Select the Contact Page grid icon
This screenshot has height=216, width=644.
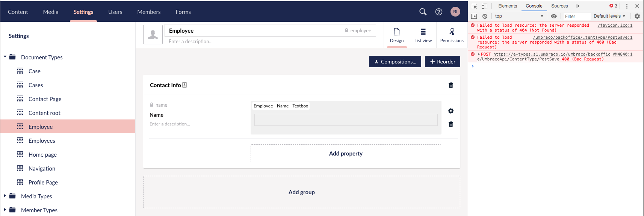(x=20, y=99)
